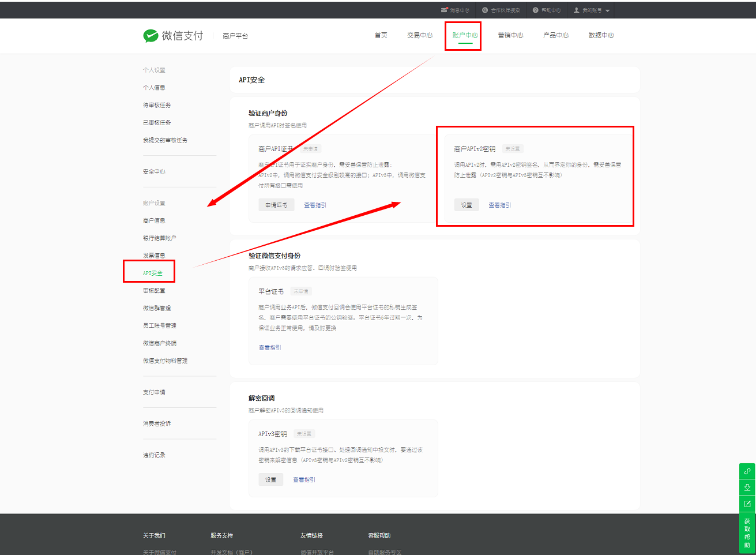Click 设置 for 商户APIv2密钥

pyautogui.click(x=467, y=205)
